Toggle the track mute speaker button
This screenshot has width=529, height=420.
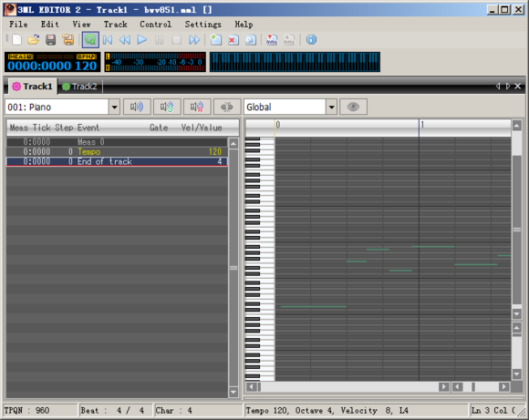[137, 108]
